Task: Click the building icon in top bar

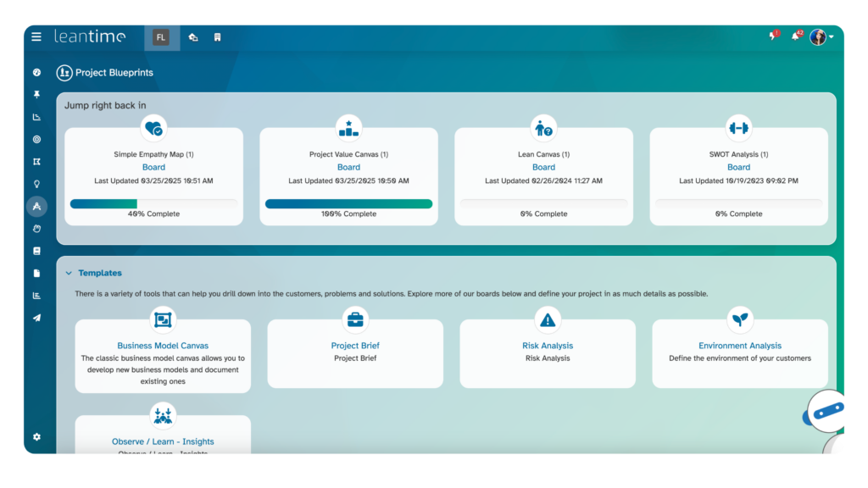Action: [x=218, y=37]
